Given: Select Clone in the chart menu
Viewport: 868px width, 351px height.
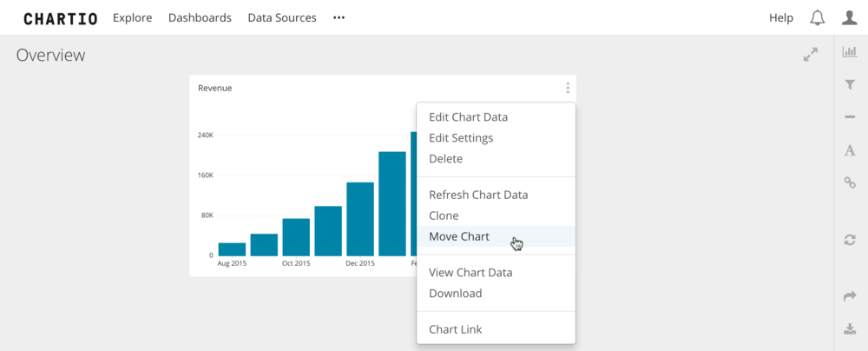Looking at the screenshot, I should click(x=496, y=215).
